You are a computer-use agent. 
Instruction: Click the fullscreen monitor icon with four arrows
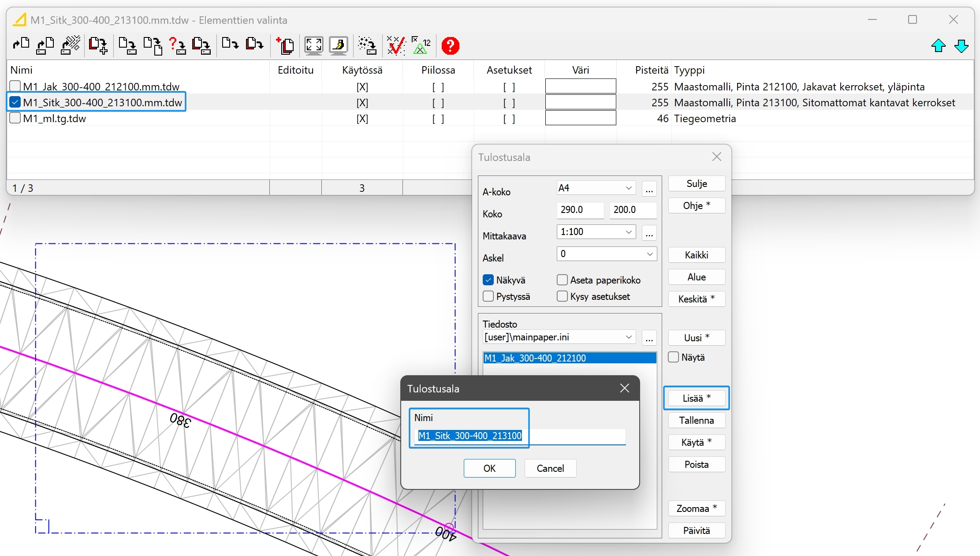[x=313, y=45]
